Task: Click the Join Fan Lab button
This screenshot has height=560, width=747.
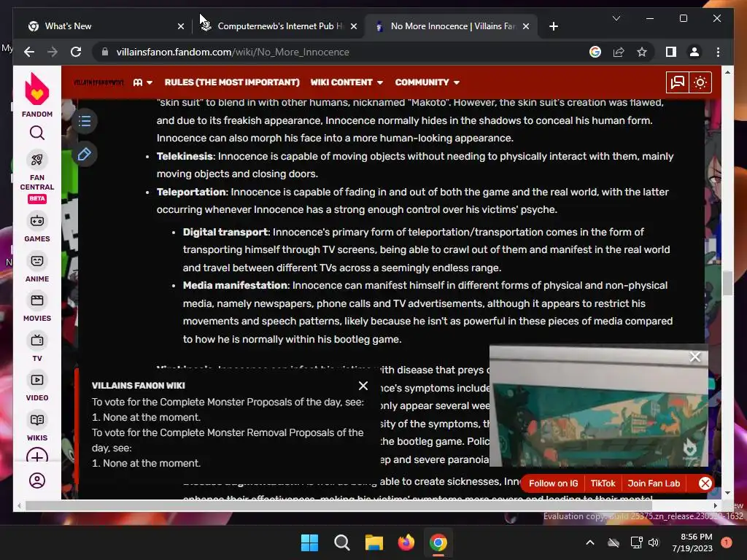Action: 654,483
